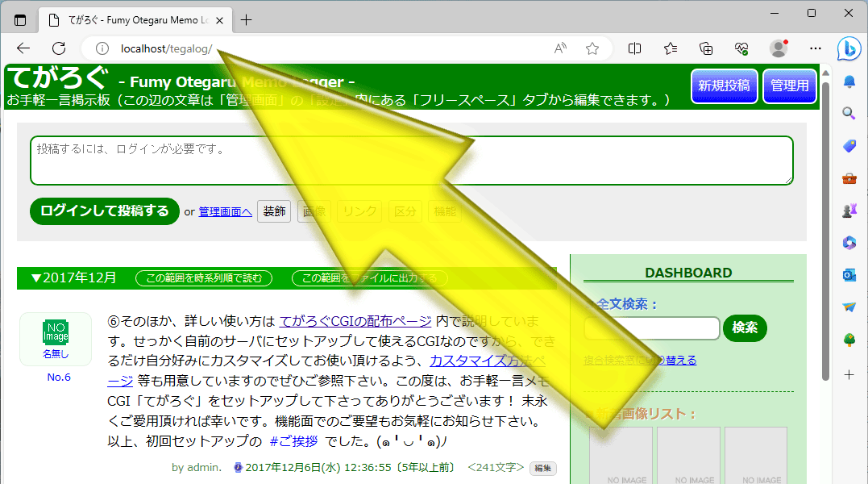Screen dimensions: 868x484
Task: Focus the 全文検索 search field
Action: pos(651,328)
